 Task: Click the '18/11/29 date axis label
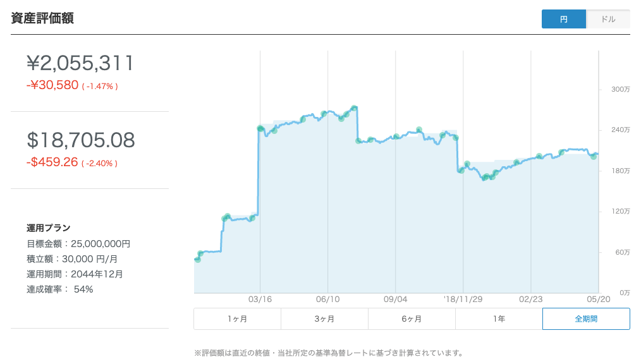pos(462,300)
